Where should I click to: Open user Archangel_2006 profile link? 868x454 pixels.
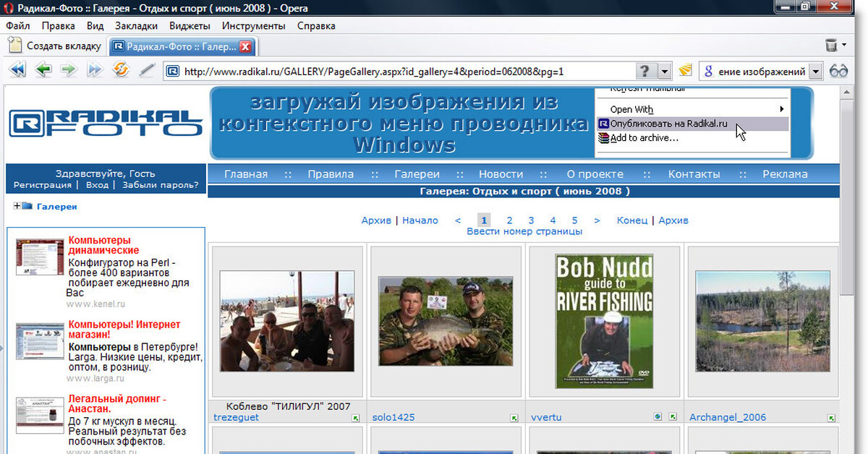(x=728, y=417)
